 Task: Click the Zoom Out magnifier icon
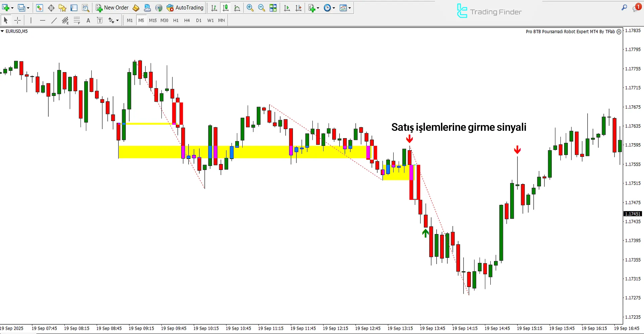pyautogui.click(x=261, y=8)
